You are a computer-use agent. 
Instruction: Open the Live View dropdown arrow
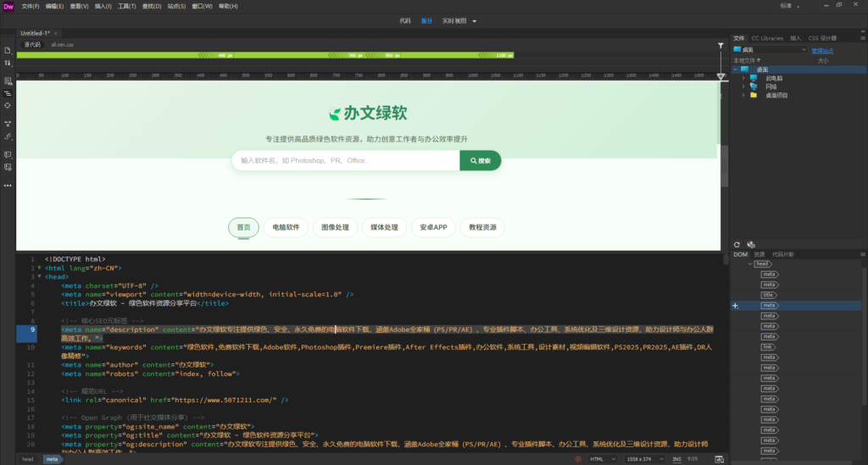(475, 21)
